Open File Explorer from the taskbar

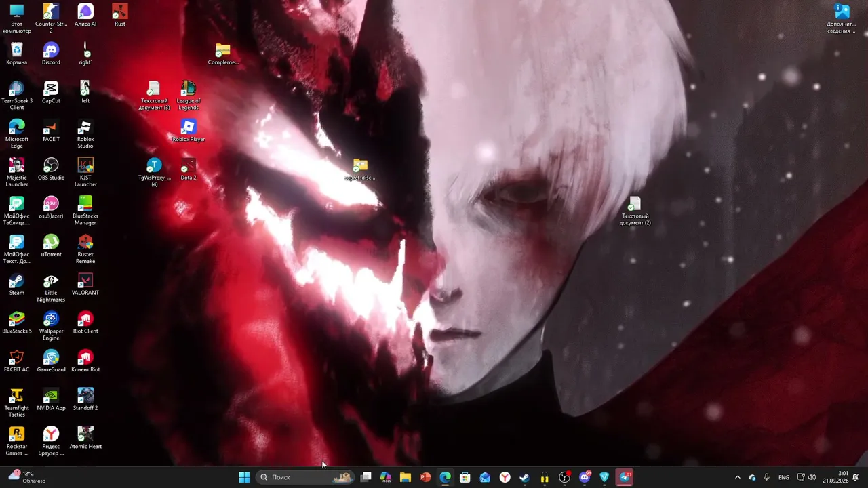click(x=406, y=477)
